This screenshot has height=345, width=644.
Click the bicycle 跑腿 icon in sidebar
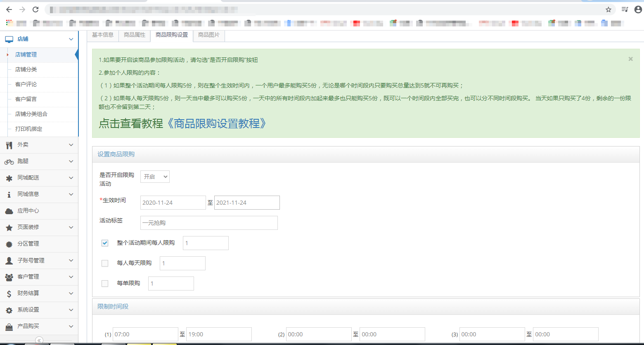tap(9, 161)
